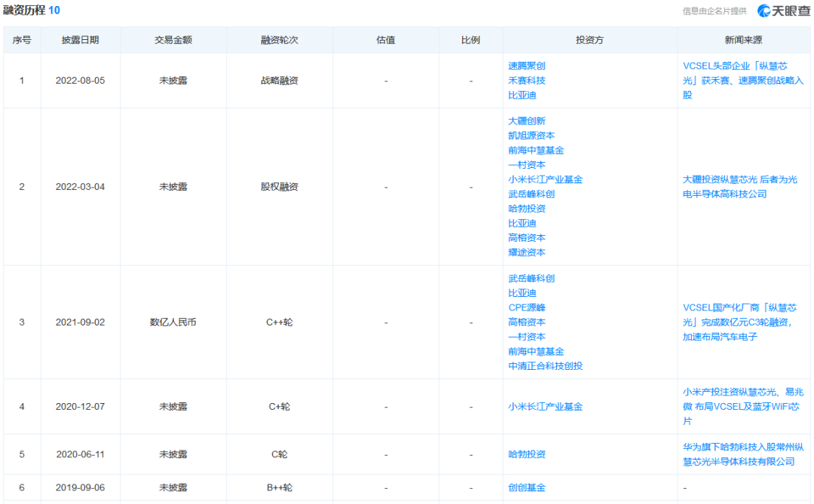Open news link VCSEL头部企业「纵慧芯光」获禾赛
This screenshot has height=504, width=814.
pos(743,81)
